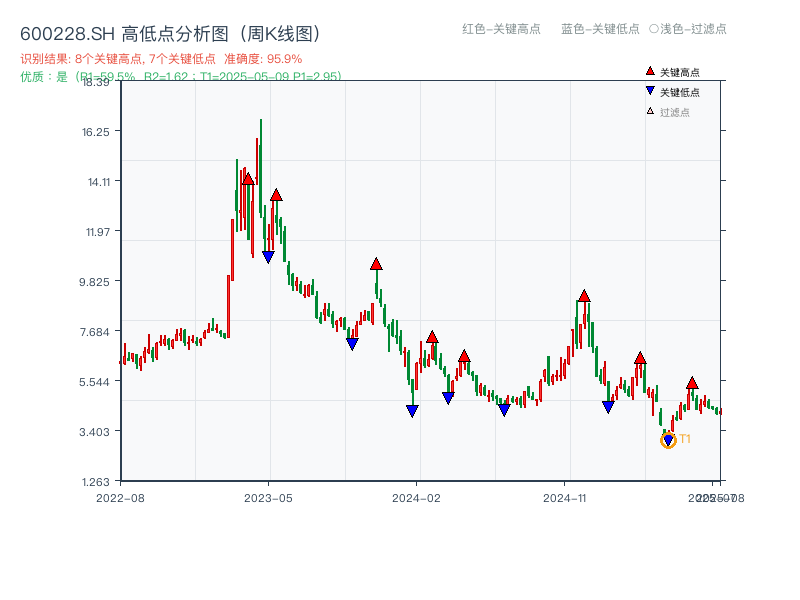The height and width of the screenshot is (600, 800).
Task: Click the rightmost red key-high triangle on the chart
Action: click(691, 382)
